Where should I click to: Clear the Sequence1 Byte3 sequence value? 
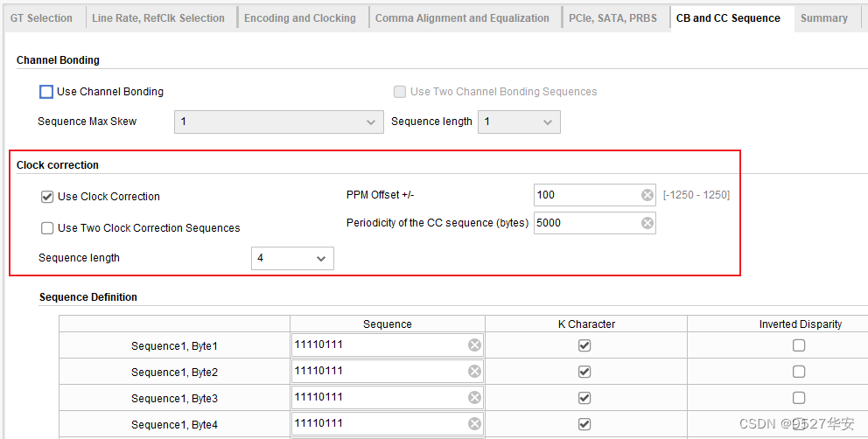pyautogui.click(x=474, y=398)
